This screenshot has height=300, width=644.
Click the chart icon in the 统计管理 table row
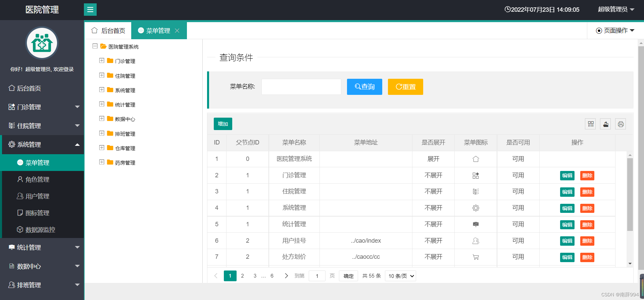click(476, 224)
